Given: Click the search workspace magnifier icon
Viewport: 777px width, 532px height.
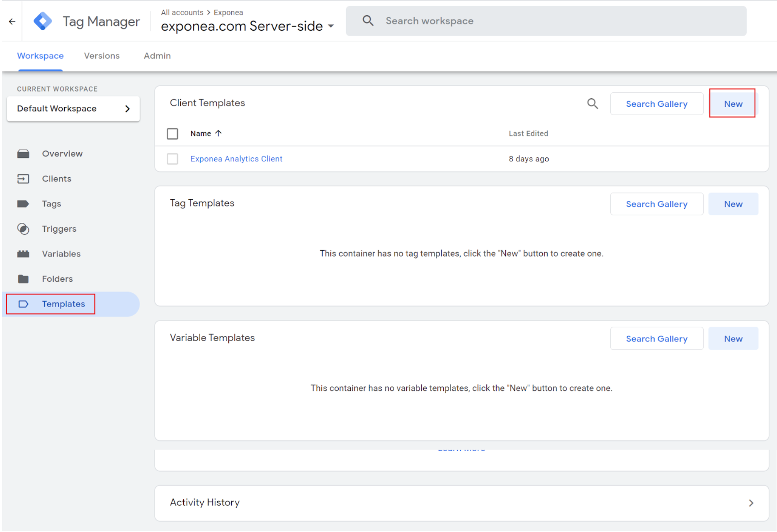Looking at the screenshot, I should (x=368, y=21).
